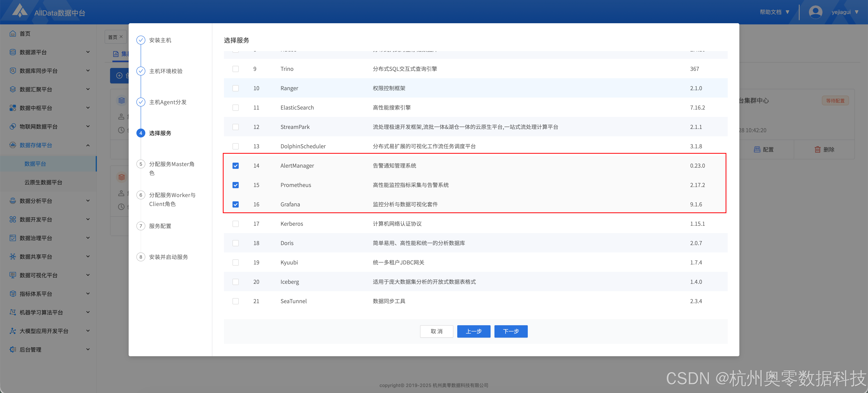This screenshot has height=393, width=868.
Task: Enable the Doris service checkbox
Action: click(x=236, y=243)
